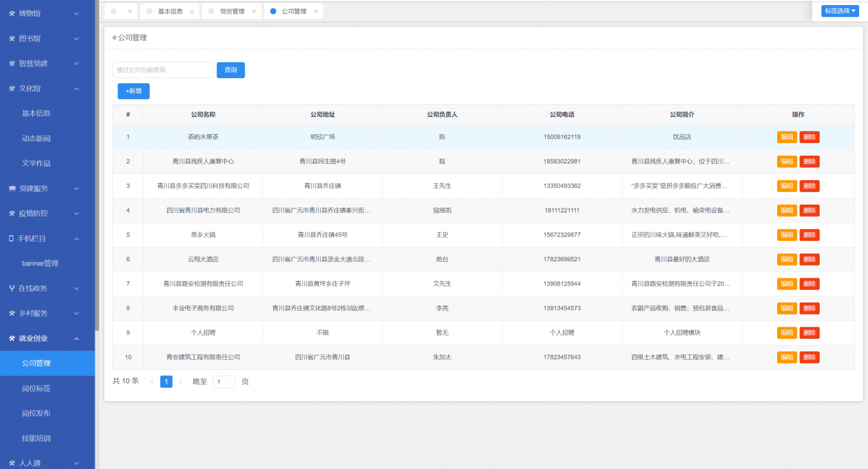The image size is (868, 469).
Task: Open 岗位发布 in the sidebar
Action: click(36, 413)
